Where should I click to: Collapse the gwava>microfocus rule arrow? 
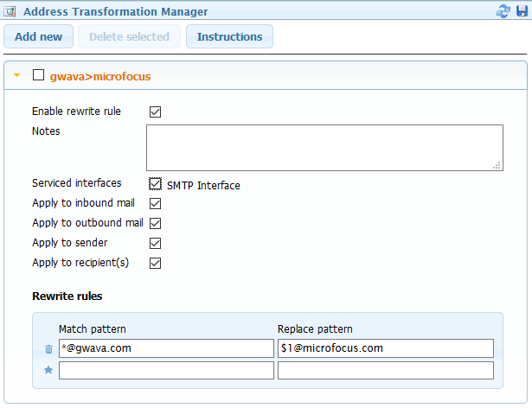click(x=16, y=75)
